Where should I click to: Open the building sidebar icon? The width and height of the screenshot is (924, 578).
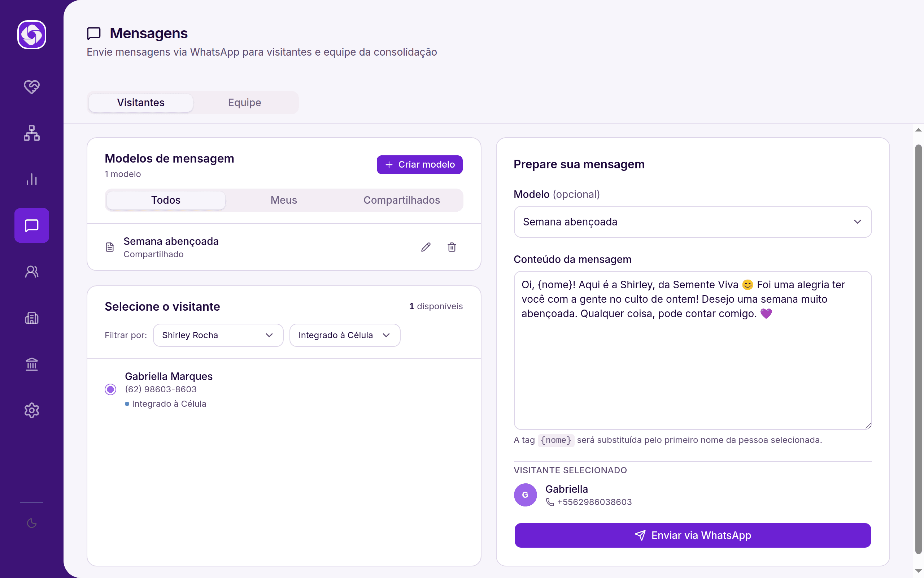[32, 318]
